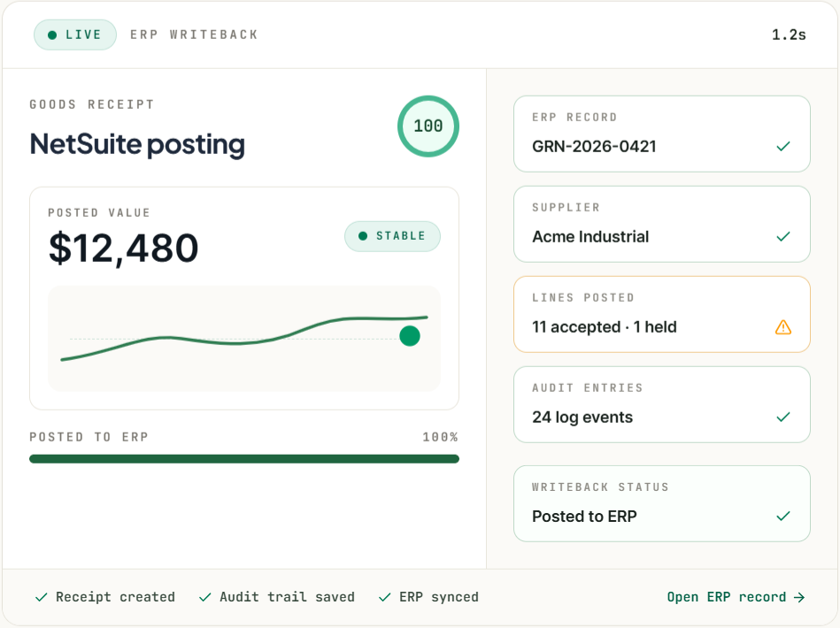Viewport: 840px width, 628px height.
Task: Click the 24 log events text
Action: tap(582, 417)
